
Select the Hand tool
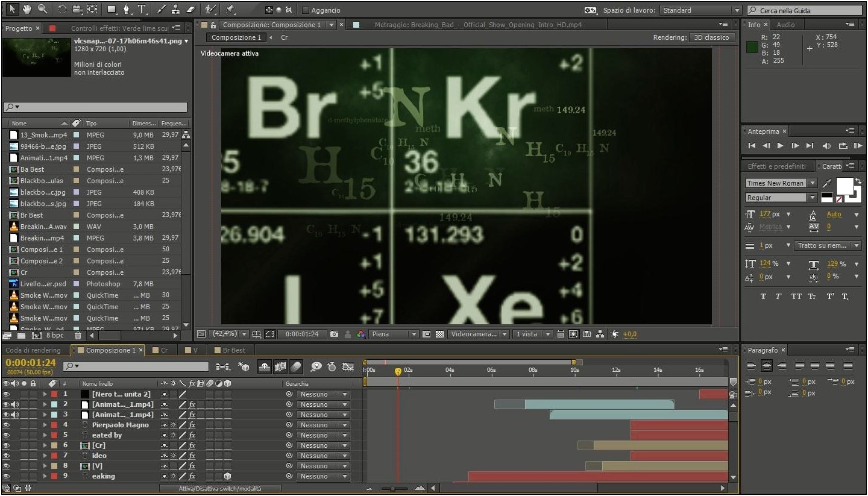click(x=27, y=9)
